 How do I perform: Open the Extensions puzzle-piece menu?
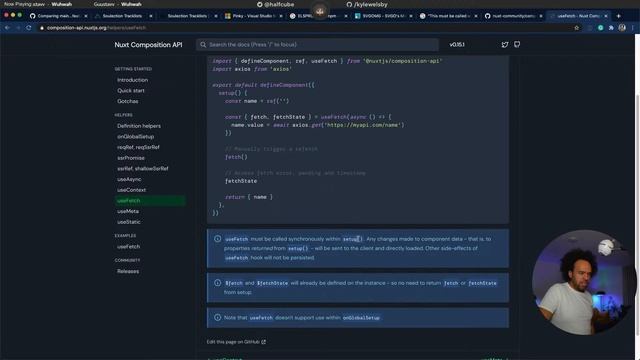coord(611,28)
